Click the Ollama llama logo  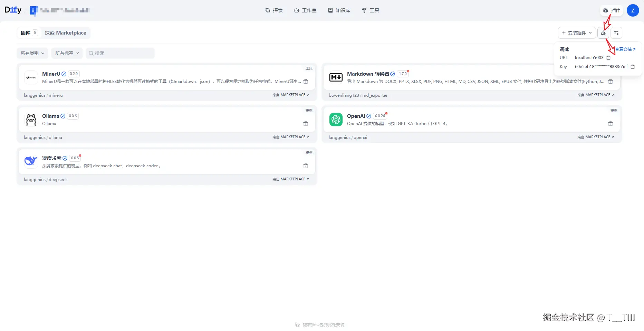(31, 120)
